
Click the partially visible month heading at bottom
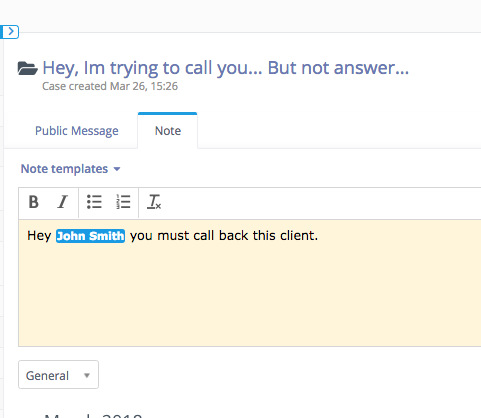point(93,415)
